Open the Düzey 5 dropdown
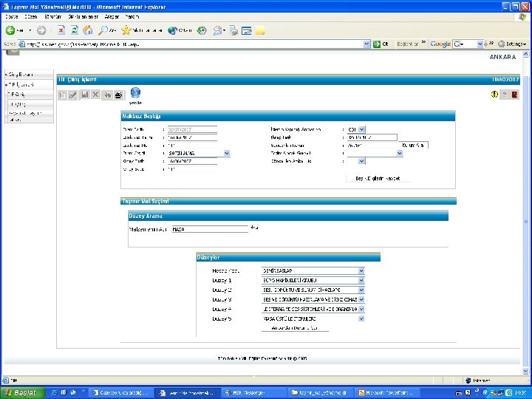The width and height of the screenshot is (532, 399). [361, 318]
